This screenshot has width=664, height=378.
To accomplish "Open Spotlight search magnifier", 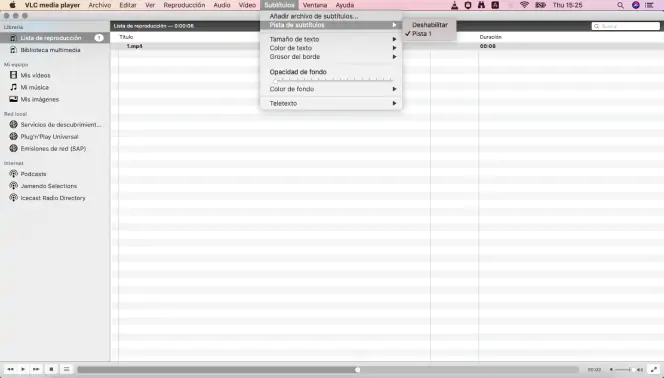I will 620,5.
